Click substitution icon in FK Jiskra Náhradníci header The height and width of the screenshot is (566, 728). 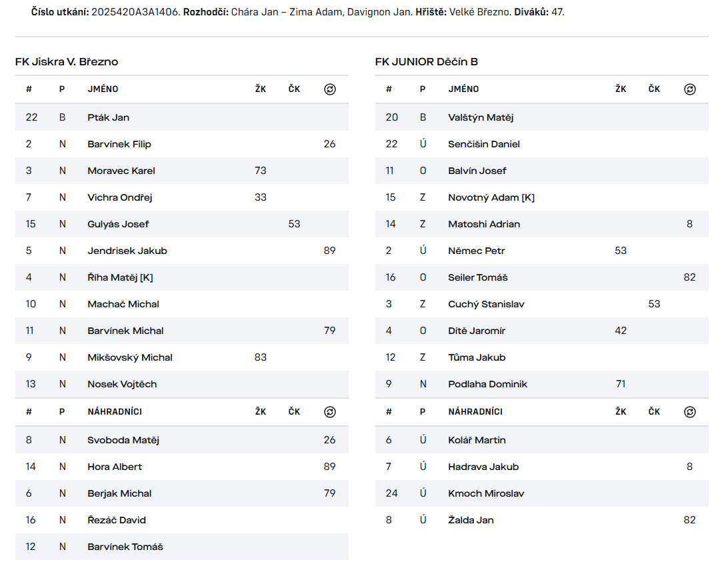(330, 412)
